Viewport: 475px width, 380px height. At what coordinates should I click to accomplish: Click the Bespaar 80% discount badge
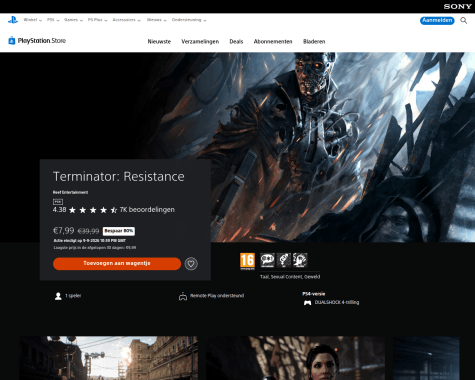pos(119,231)
